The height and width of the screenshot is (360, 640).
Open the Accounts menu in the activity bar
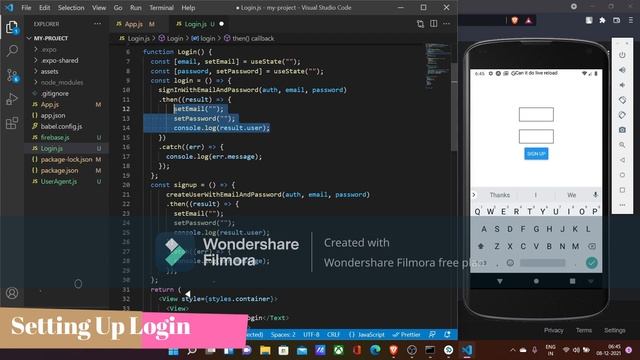tap(12, 293)
